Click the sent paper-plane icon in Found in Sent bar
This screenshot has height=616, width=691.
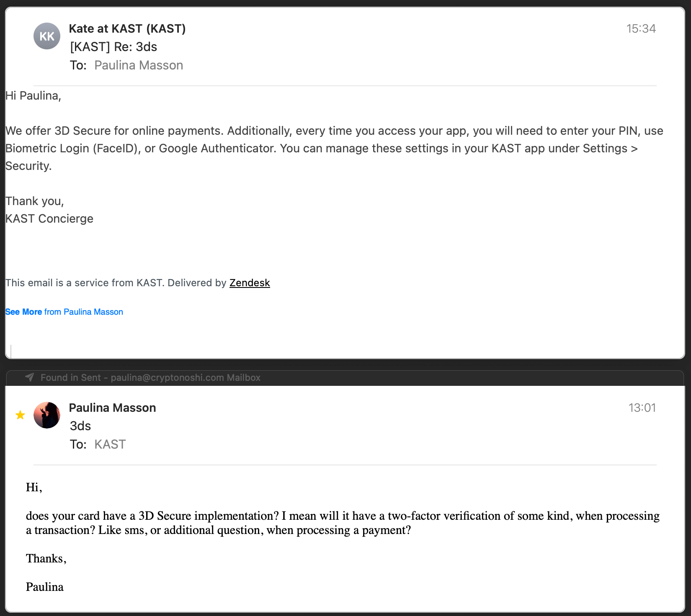(30, 377)
